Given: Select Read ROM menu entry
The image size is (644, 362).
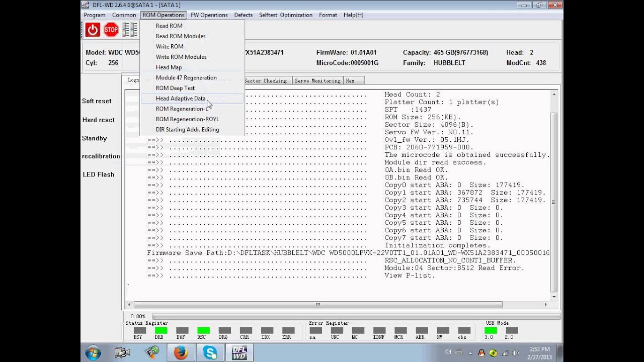Looking at the screenshot, I should pyautogui.click(x=192, y=26).
